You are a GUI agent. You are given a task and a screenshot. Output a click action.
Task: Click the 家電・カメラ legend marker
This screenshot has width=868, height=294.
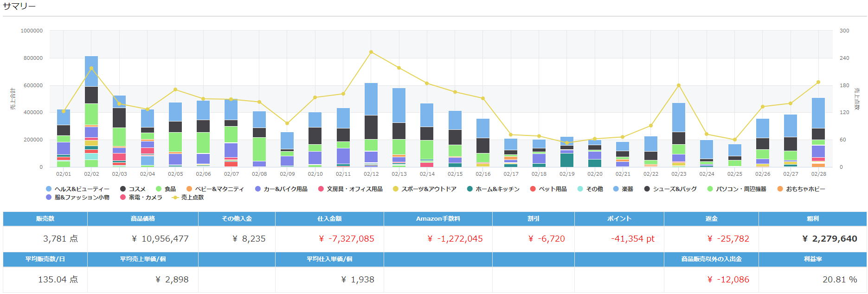click(x=123, y=198)
